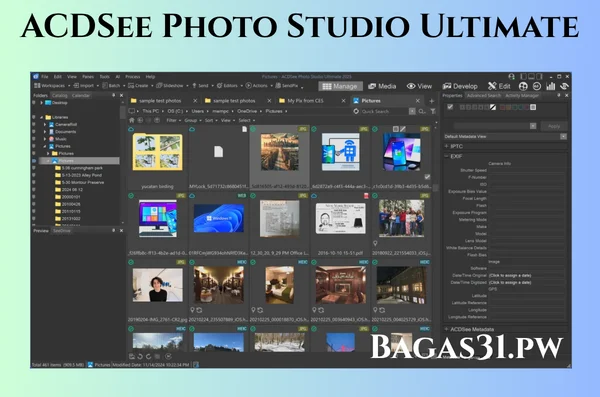The height and width of the screenshot is (397, 600).
Task: Open the Activity Manager tab
Action: pyautogui.click(x=522, y=95)
